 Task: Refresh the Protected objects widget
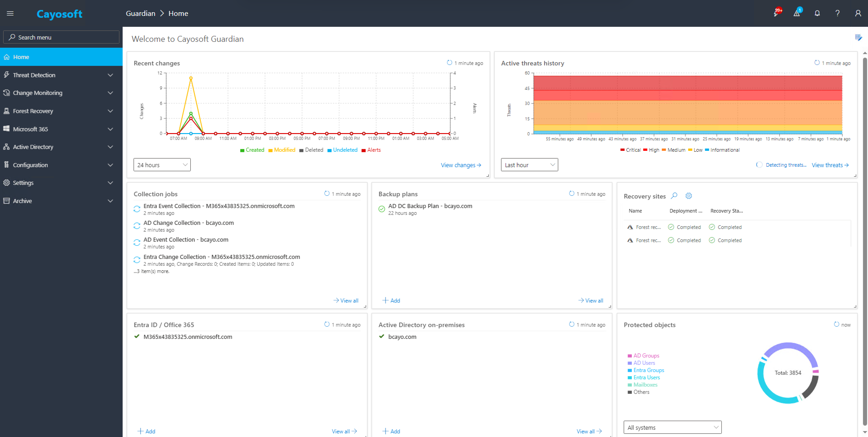pos(836,324)
